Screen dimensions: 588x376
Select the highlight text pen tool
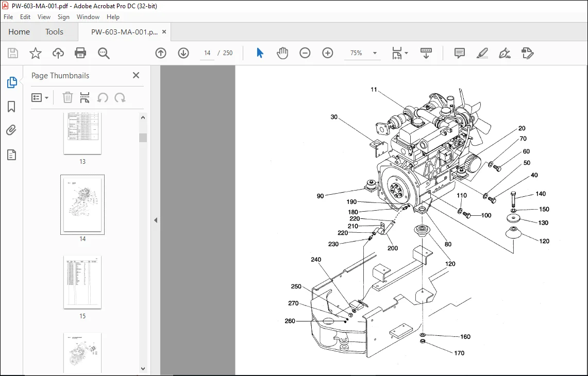click(x=482, y=53)
